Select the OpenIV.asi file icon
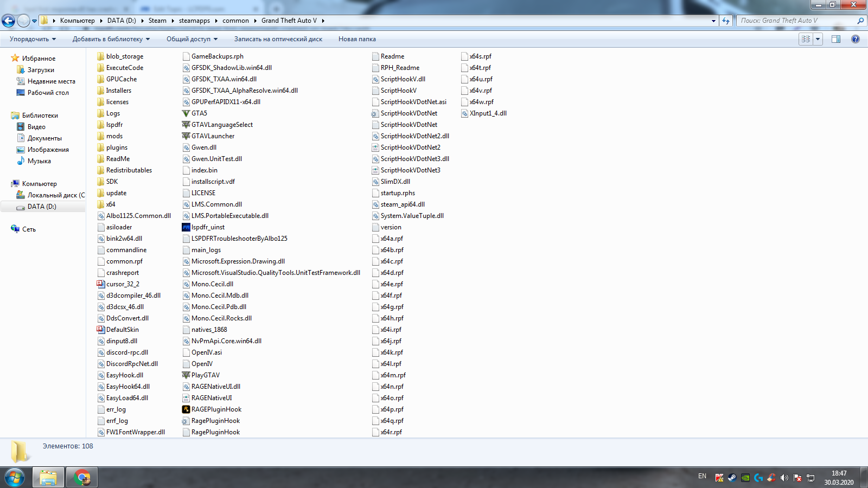The height and width of the screenshot is (488, 868). 186,352
